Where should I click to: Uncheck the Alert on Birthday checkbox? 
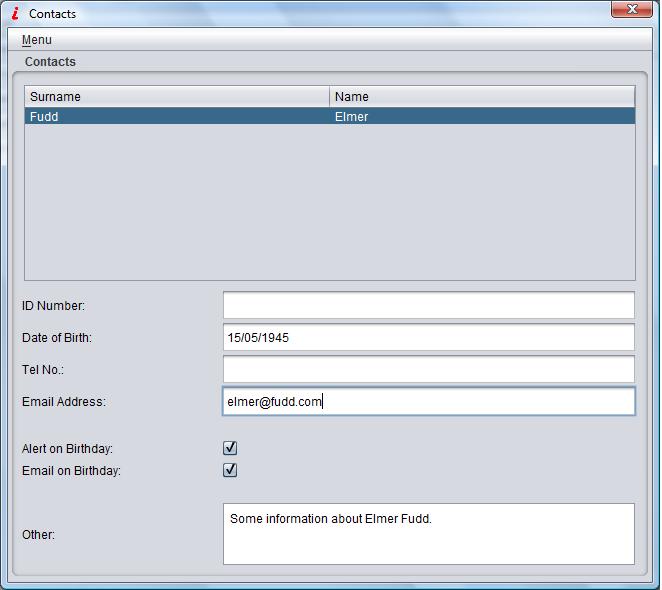[x=230, y=448]
